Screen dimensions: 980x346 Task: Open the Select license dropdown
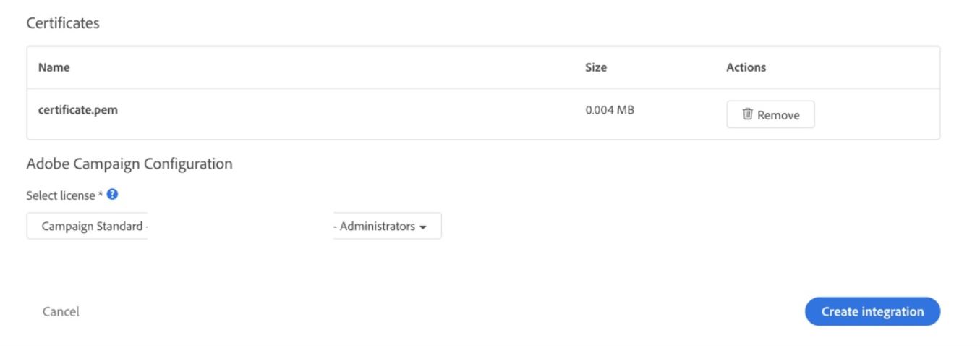coord(234,226)
